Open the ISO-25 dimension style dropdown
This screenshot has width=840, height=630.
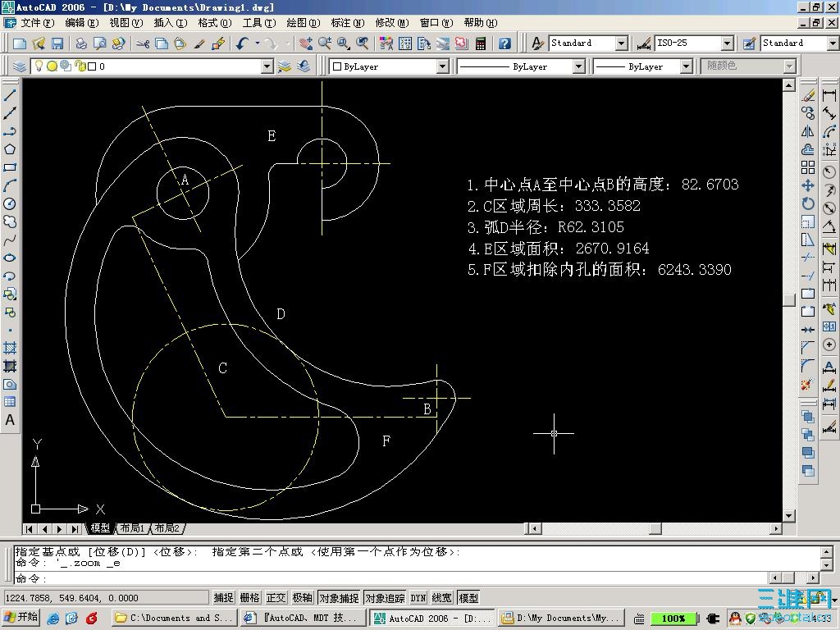click(727, 43)
